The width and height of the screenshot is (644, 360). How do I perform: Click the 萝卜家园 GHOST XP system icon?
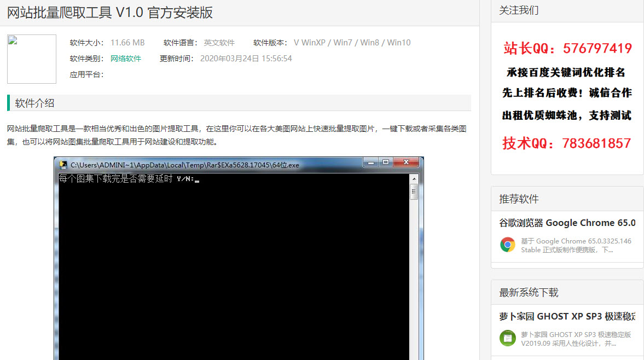tap(507, 339)
